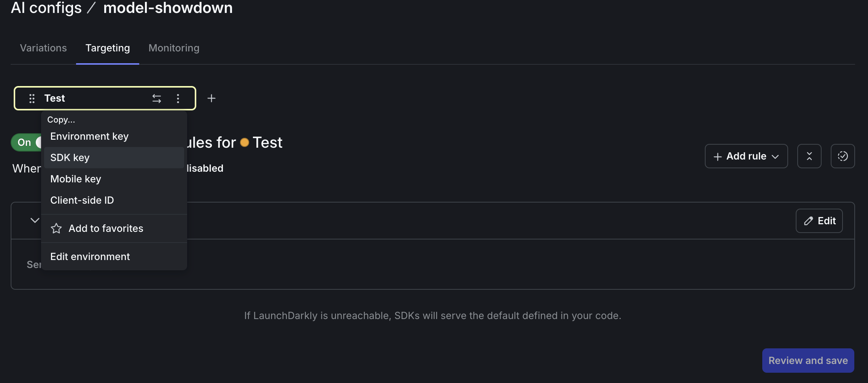This screenshot has height=383, width=868.
Task: Click the pencil icon on the Edit button
Action: pos(808,221)
